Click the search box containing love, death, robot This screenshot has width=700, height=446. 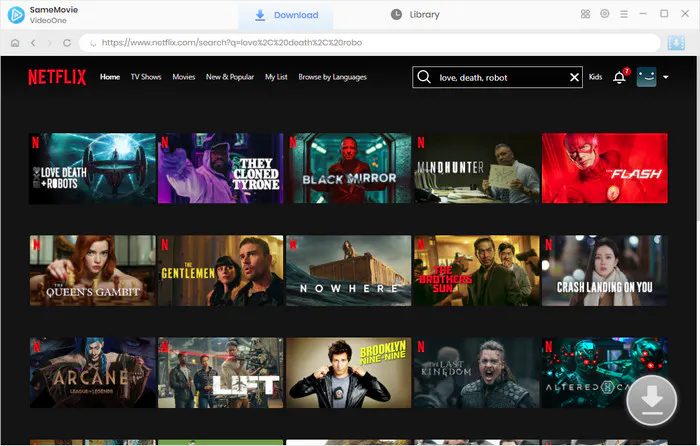point(498,77)
